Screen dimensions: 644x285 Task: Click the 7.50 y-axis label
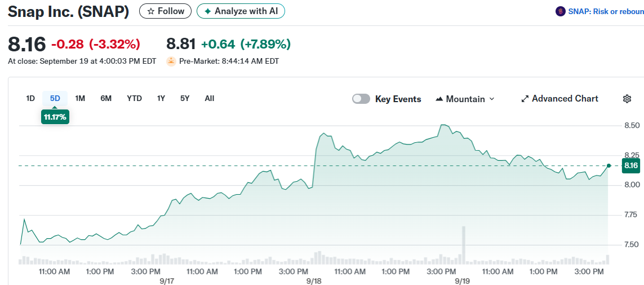click(x=631, y=245)
